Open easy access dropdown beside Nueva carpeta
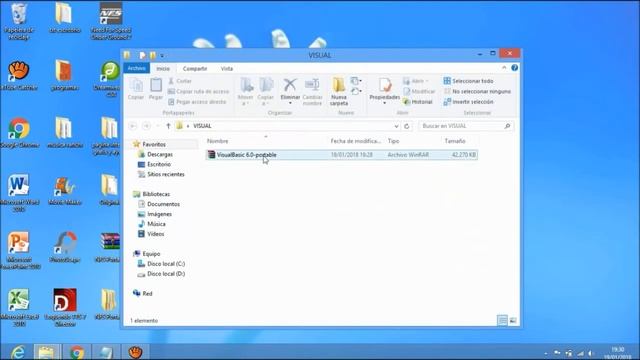Image resolution: width=640 pixels, height=360 pixels. coord(356,91)
